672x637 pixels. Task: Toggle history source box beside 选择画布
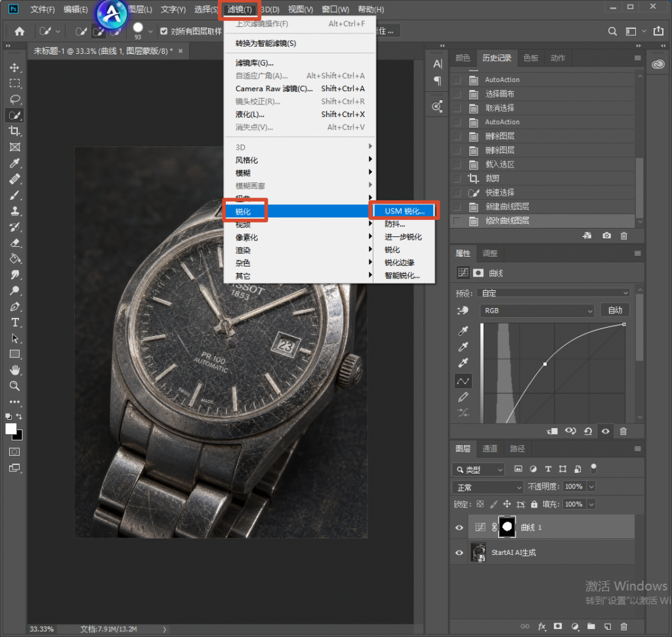[457, 94]
